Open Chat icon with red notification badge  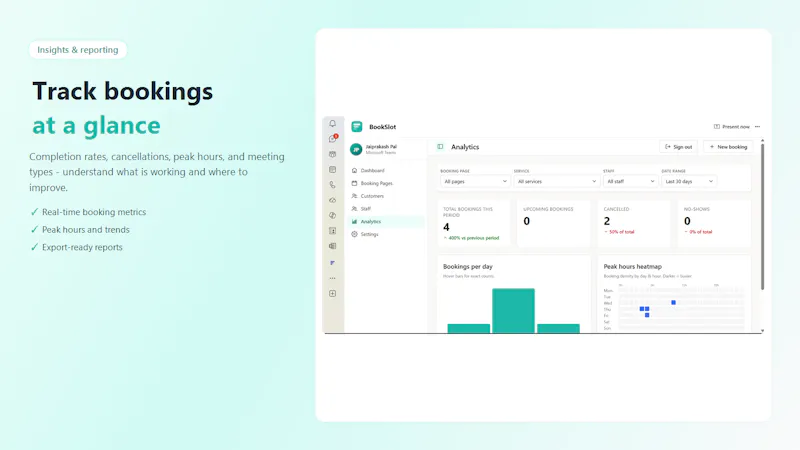333,139
